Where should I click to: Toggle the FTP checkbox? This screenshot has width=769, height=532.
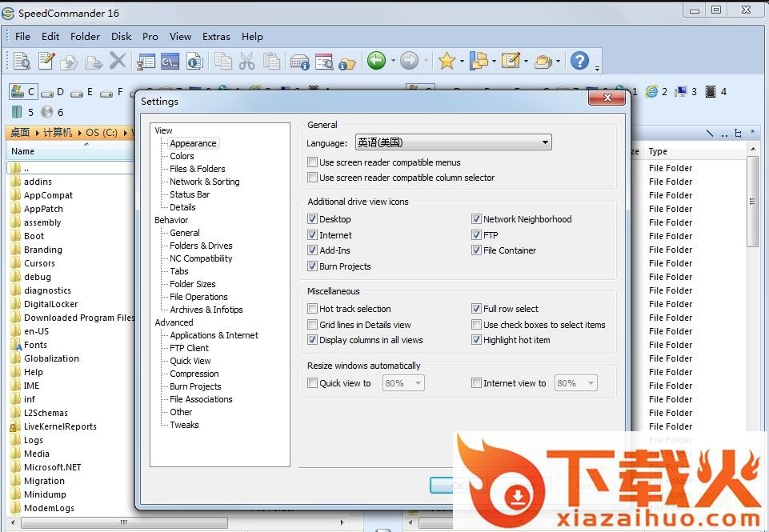pyautogui.click(x=476, y=235)
